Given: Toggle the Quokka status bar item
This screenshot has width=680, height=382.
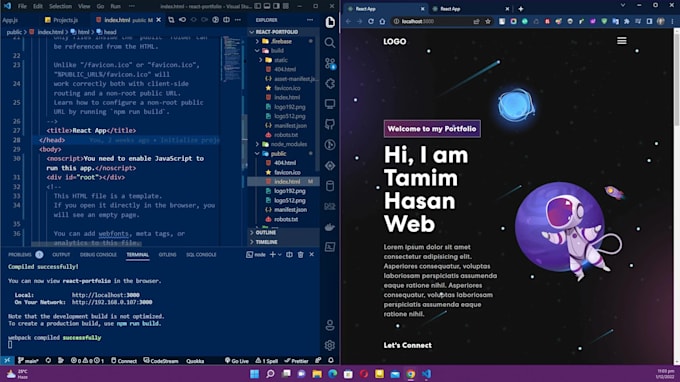Looking at the screenshot, I should (x=195, y=360).
